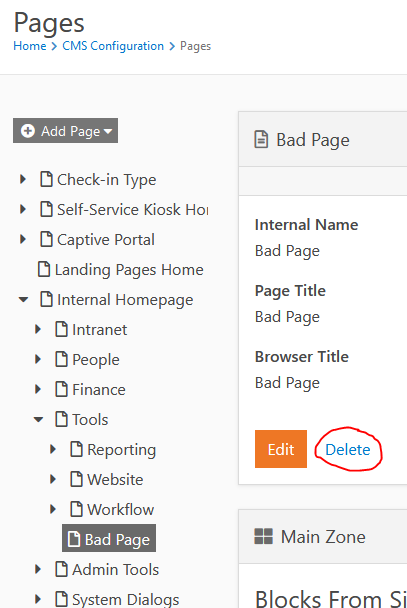Click the System Dialogs page icon
The height and width of the screenshot is (608, 407).
[61, 598]
